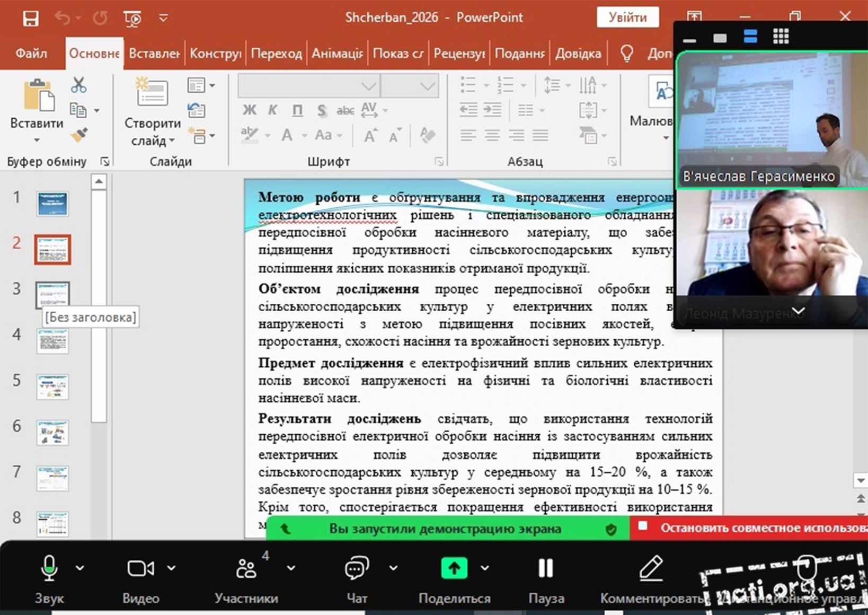Expand the Створити слайд dropdown arrow
868x615 pixels.
[x=171, y=141]
